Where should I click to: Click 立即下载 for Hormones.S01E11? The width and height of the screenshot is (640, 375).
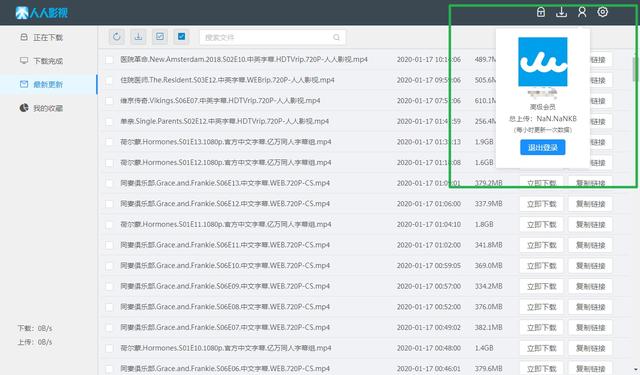tap(541, 225)
